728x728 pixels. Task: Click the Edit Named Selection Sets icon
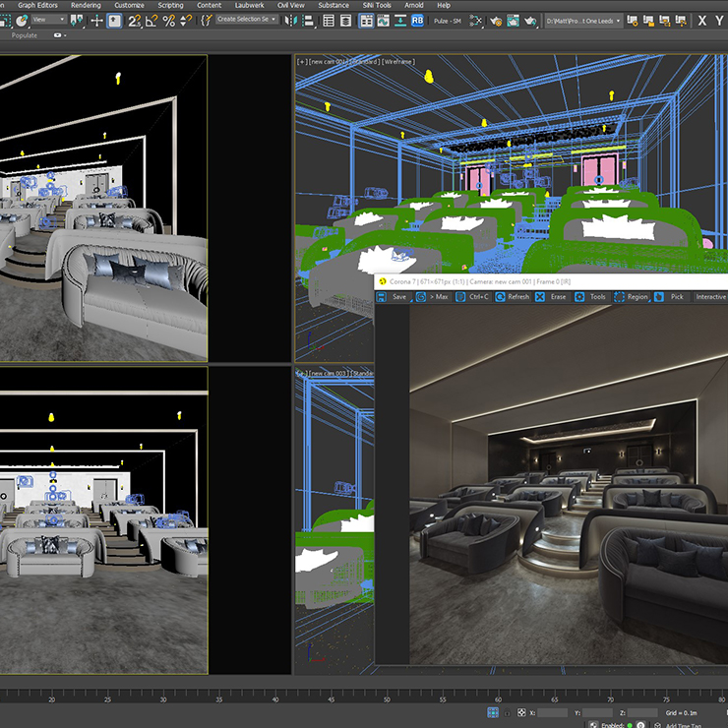(207, 21)
